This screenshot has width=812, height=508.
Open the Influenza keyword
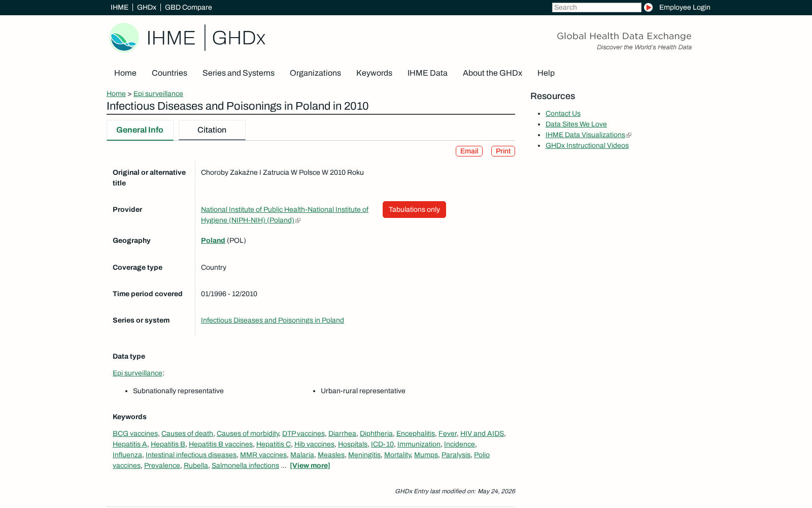(127, 455)
